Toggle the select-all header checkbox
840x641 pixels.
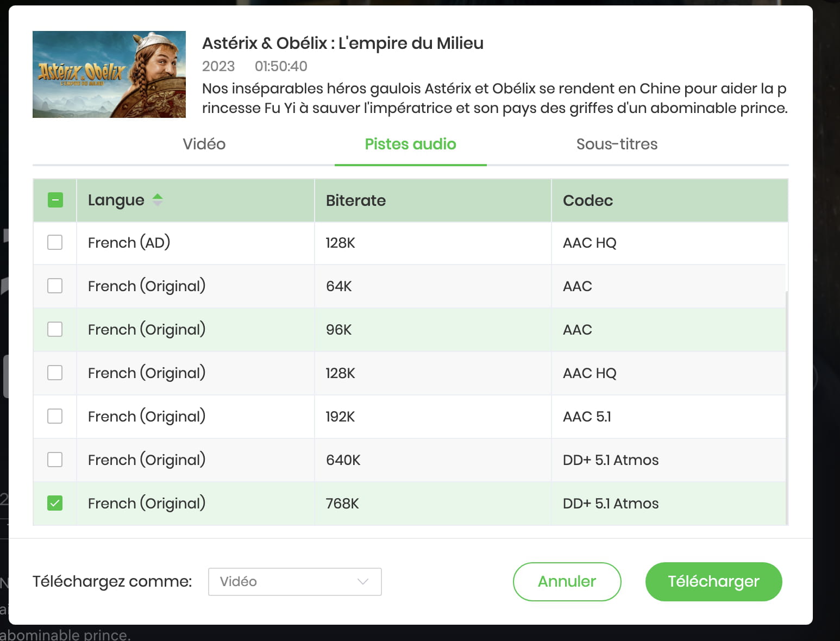point(55,200)
